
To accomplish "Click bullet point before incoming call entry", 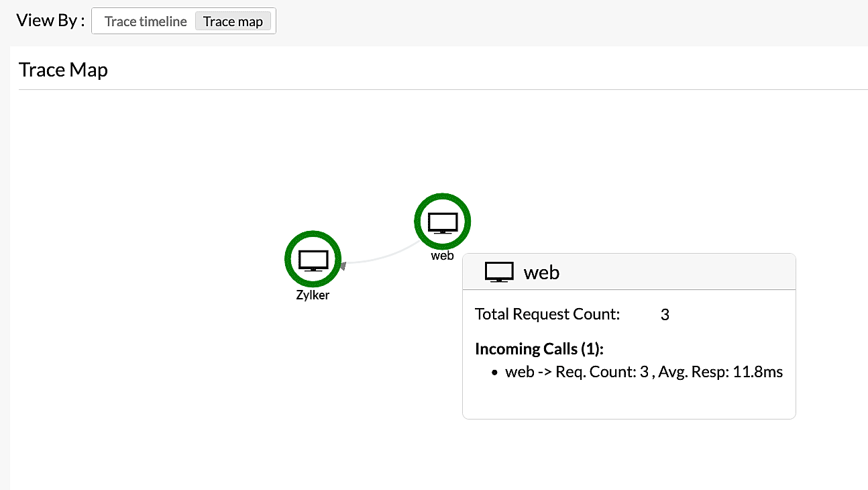I will click(495, 373).
